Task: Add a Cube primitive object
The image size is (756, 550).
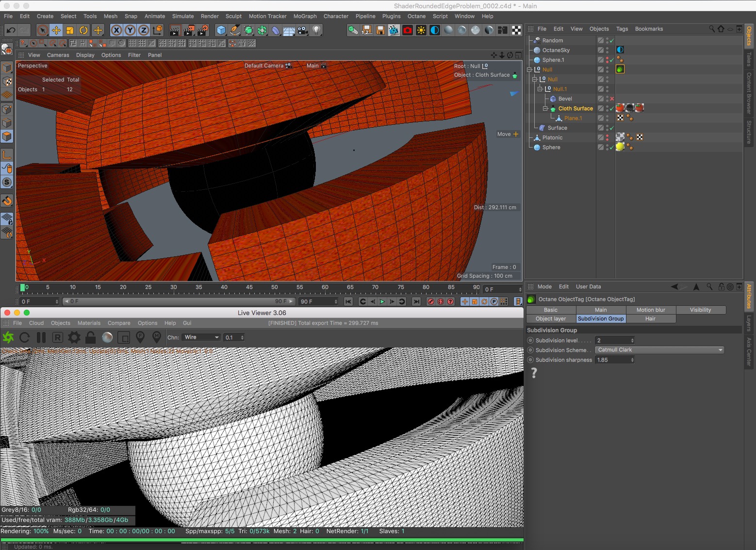Action: [x=221, y=30]
